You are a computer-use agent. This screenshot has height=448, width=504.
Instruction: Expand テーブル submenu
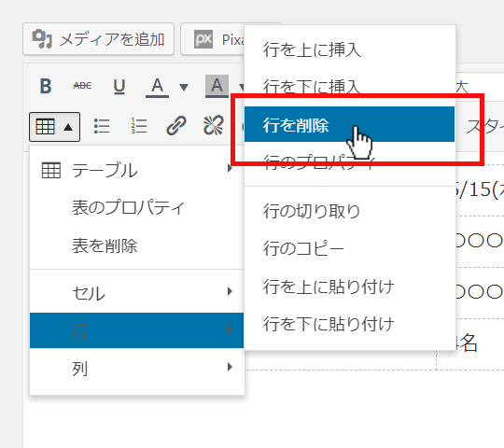(x=137, y=170)
